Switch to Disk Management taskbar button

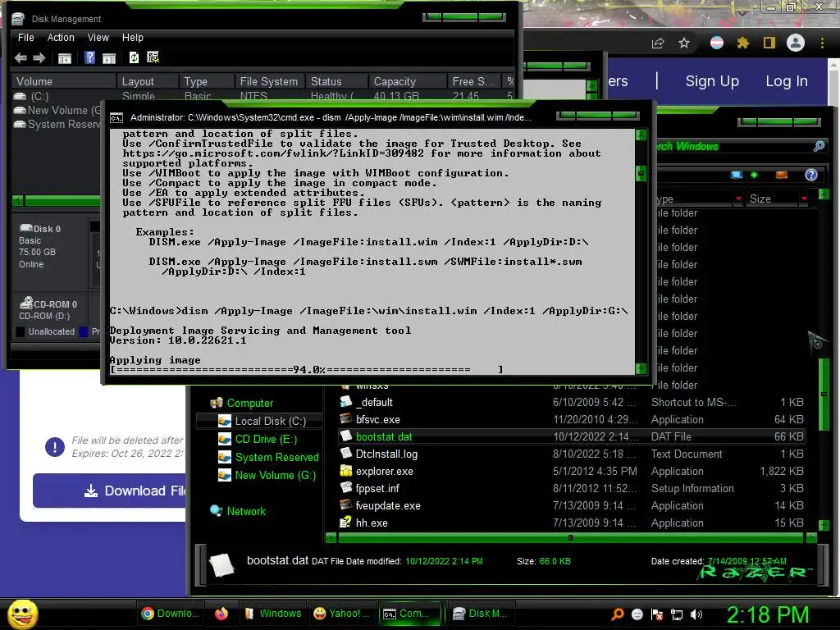pos(480,614)
